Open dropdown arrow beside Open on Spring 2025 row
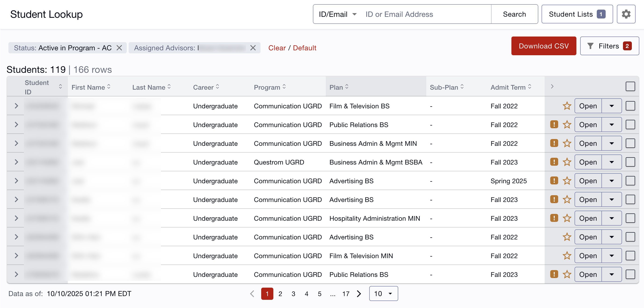The width and height of the screenshot is (644, 308). pyautogui.click(x=611, y=181)
